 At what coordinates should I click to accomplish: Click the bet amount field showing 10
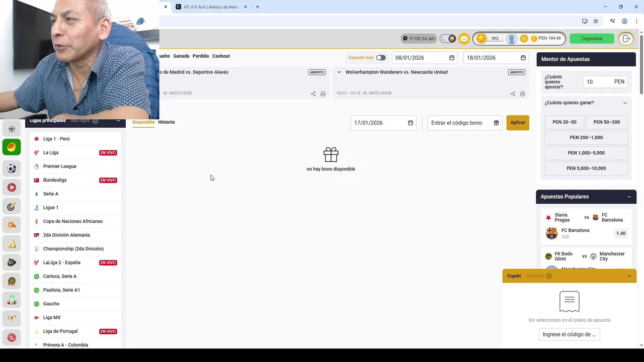(x=605, y=82)
